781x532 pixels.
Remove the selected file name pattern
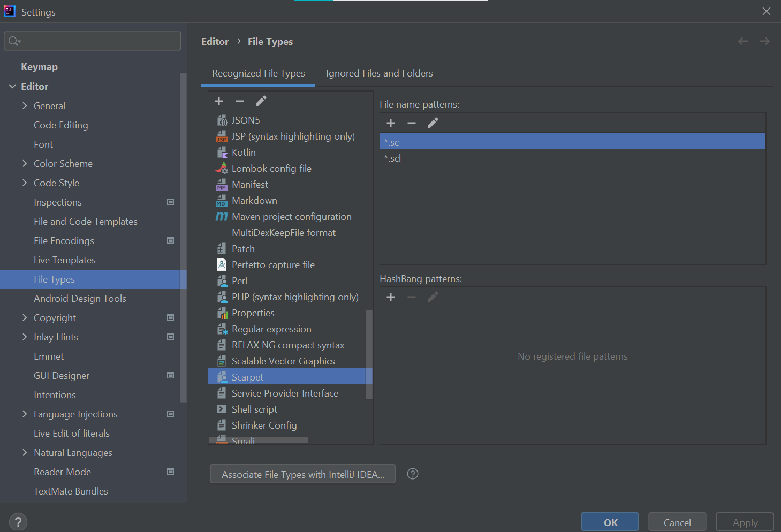412,123
